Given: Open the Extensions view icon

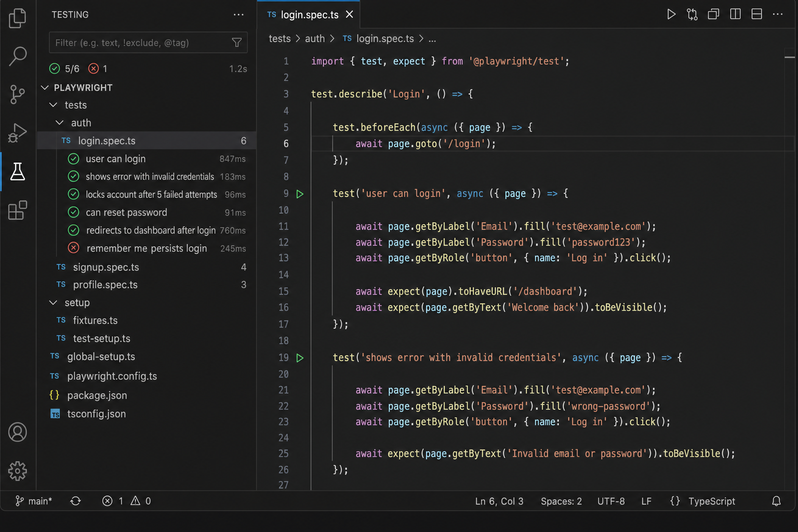Looking at the screenshot, I should (18, 210).
